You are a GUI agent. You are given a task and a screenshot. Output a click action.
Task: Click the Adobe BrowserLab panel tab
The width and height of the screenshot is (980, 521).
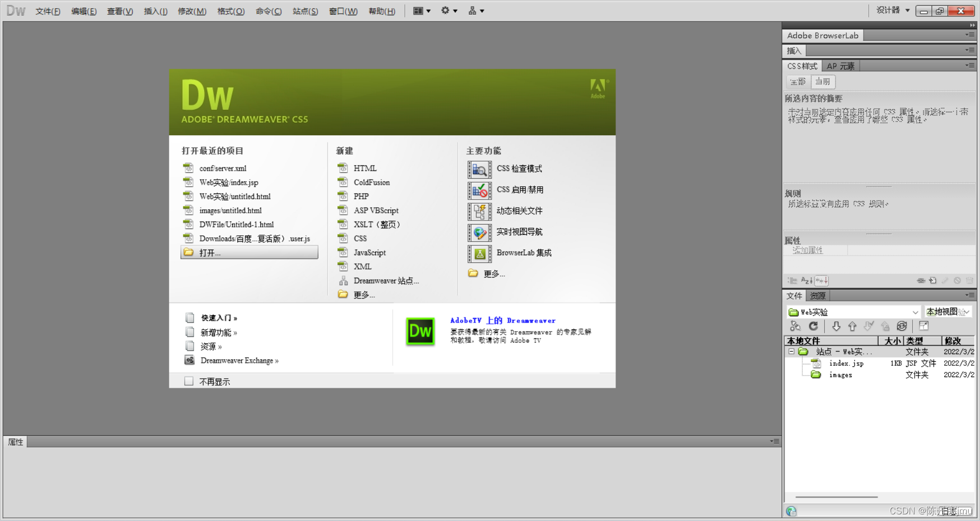pyautogui.click(x=823, y=36)
